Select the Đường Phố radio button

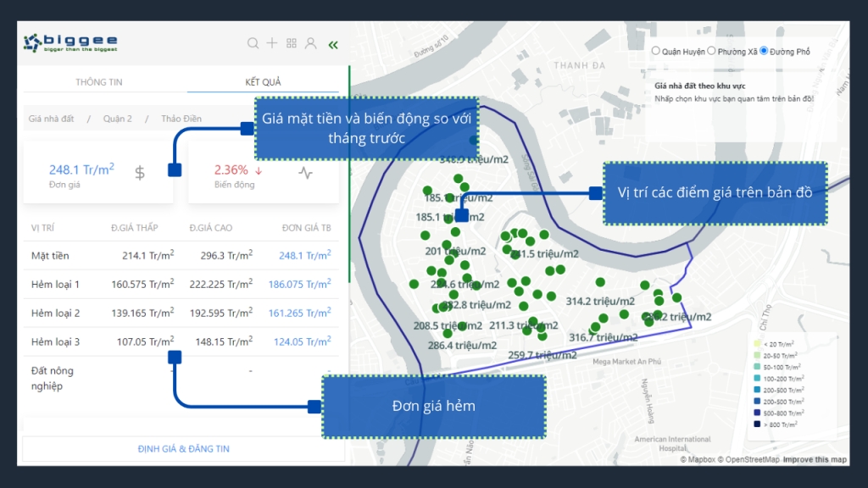[764, 51]
